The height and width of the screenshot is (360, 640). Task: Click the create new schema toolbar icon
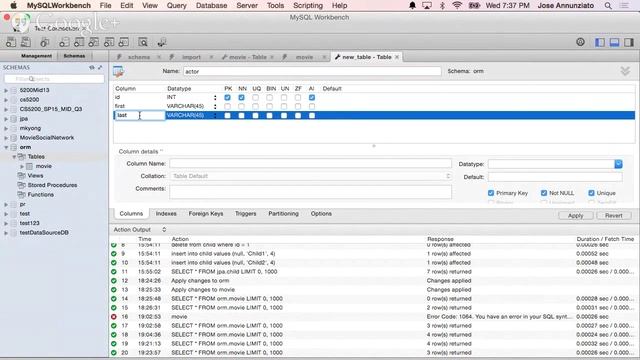coord(64,42)
